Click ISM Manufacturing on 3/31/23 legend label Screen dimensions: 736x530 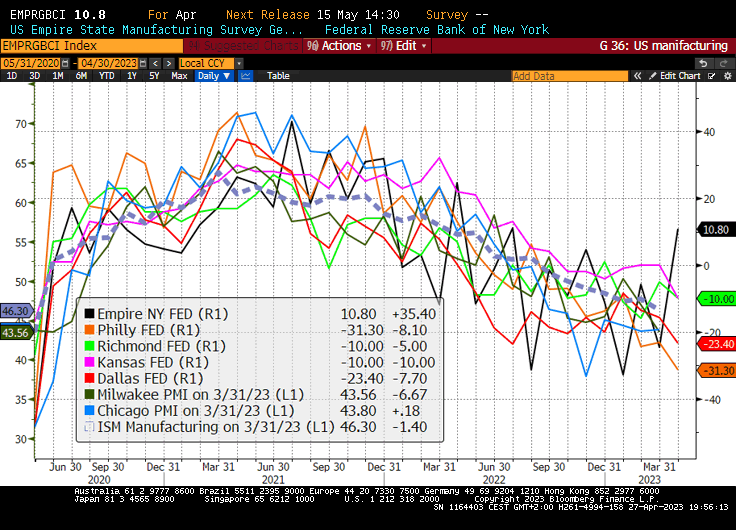click(216, 427)
